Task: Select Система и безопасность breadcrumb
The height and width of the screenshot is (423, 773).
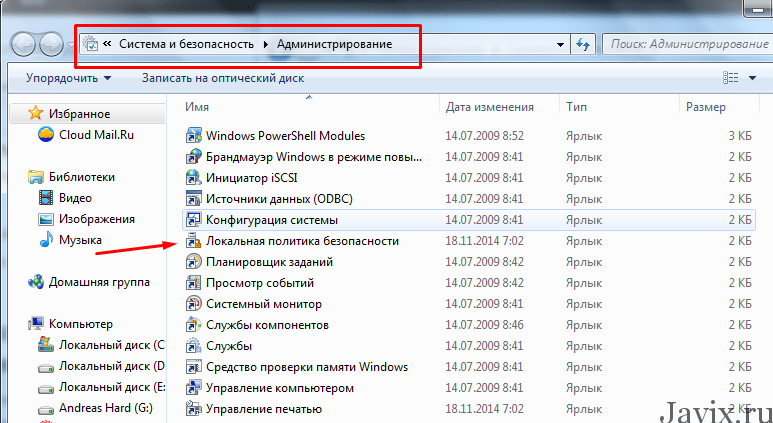Action: (x=186, y=44)
